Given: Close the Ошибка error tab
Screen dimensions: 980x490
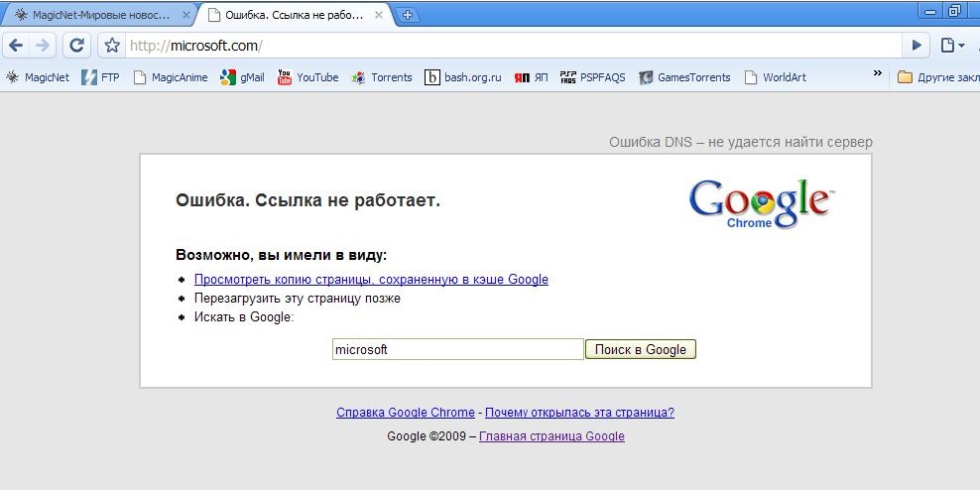Looking at the screenshot, I should [378, 16].
